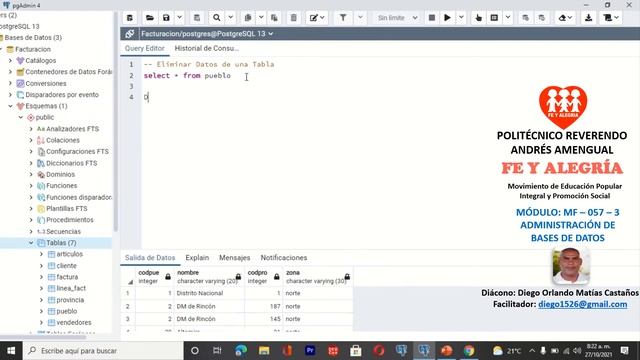Screen dimensions: 640x360
Task: Click the Paste rows icon
Action: coord(274,18)
